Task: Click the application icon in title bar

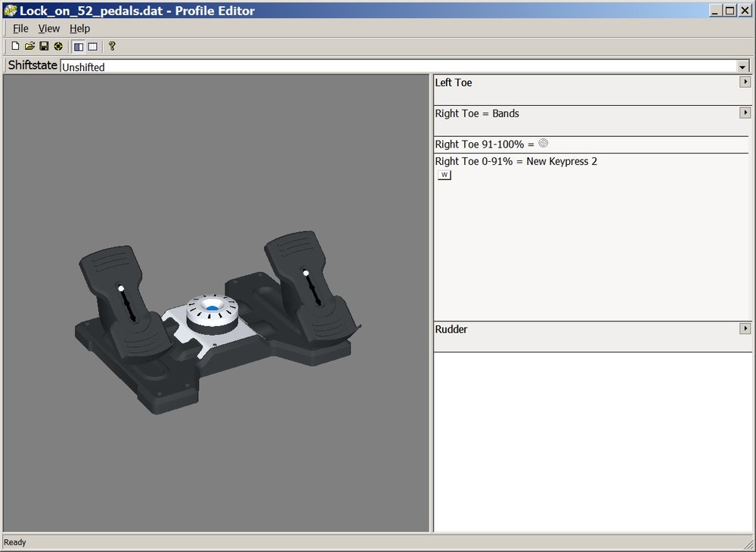Action: coord(10,10)
